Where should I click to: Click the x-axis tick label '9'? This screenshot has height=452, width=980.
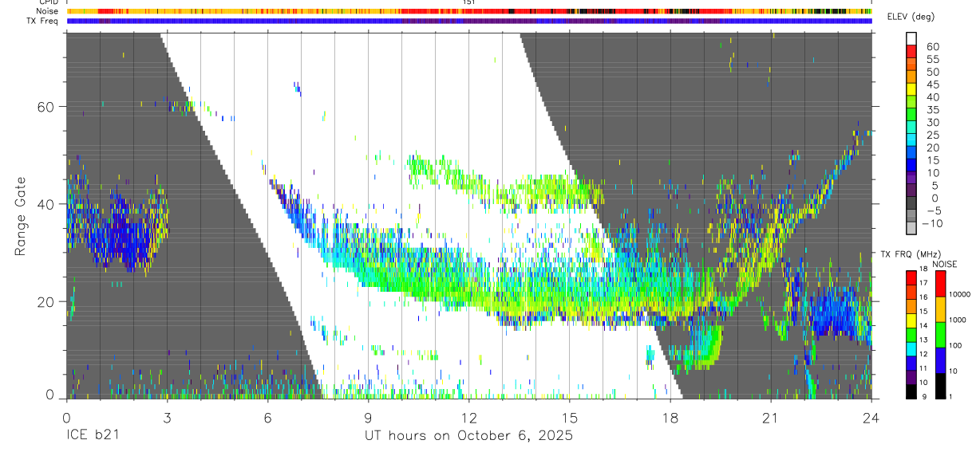(x=368, y=418)
